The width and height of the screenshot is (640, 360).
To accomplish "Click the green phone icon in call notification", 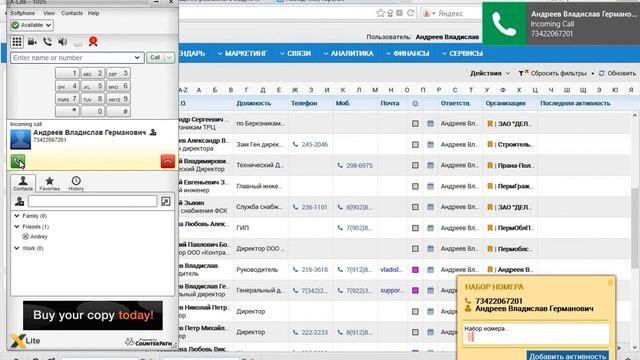I will pyautogui.click(x=504, y=24).
